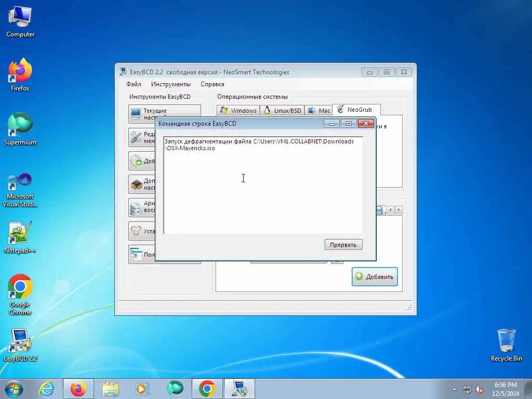Switch to the Windows tab
This screenshot has width=532, height=399.
(238, 111)
